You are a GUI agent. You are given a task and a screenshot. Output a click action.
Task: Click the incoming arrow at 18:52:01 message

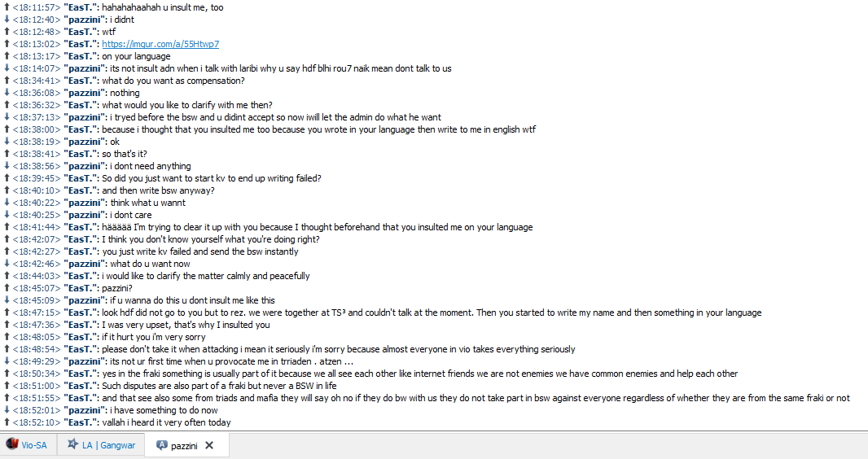[7, 410]
